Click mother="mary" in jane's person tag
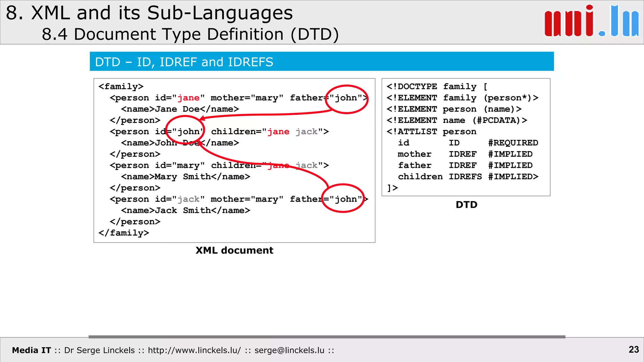 247,98
